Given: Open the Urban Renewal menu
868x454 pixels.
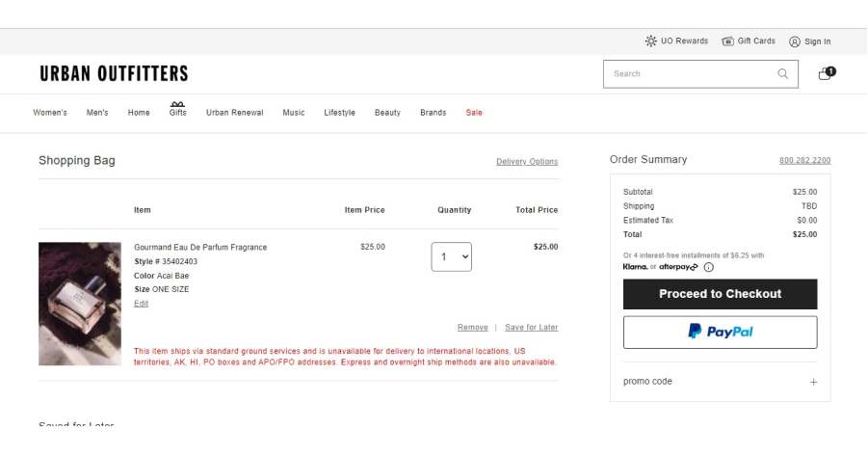Looking at the screenshot, I should (235, 113).
